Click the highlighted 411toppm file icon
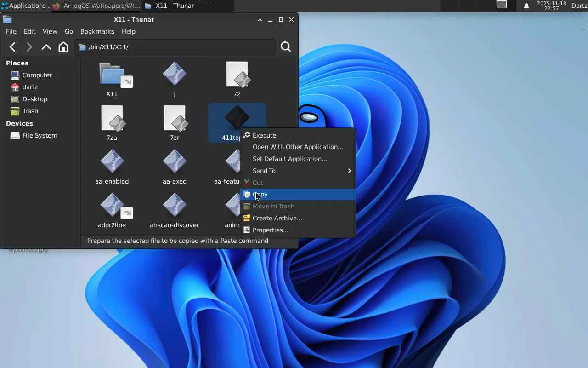This screenshot has width=588, height=368. pyautogui.click(x=237, y=117)
